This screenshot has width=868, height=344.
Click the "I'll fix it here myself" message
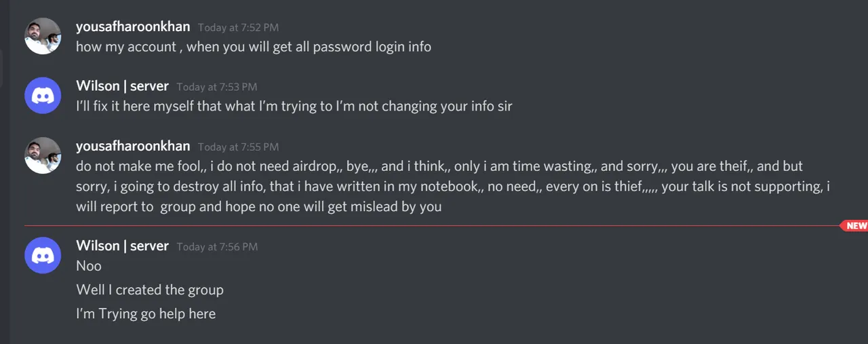[x=294, y=107]
